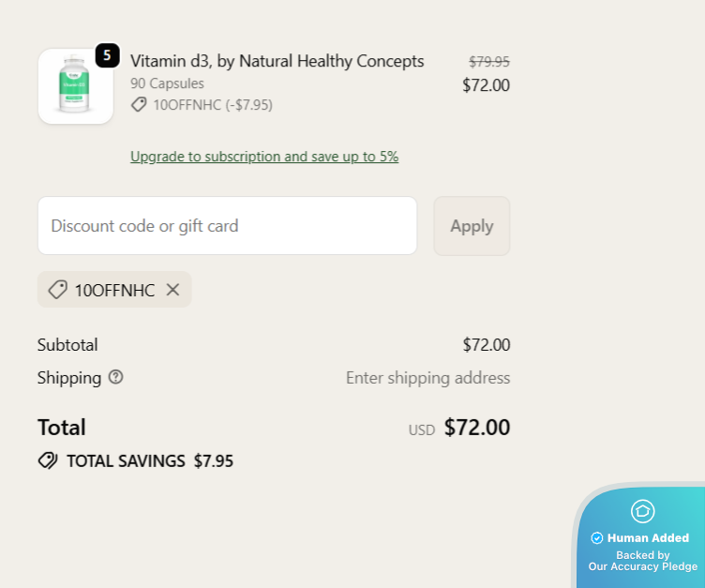Click the checkmark icon beside Human Added
This screenshot has width=705, height=588.
point(597,538)
